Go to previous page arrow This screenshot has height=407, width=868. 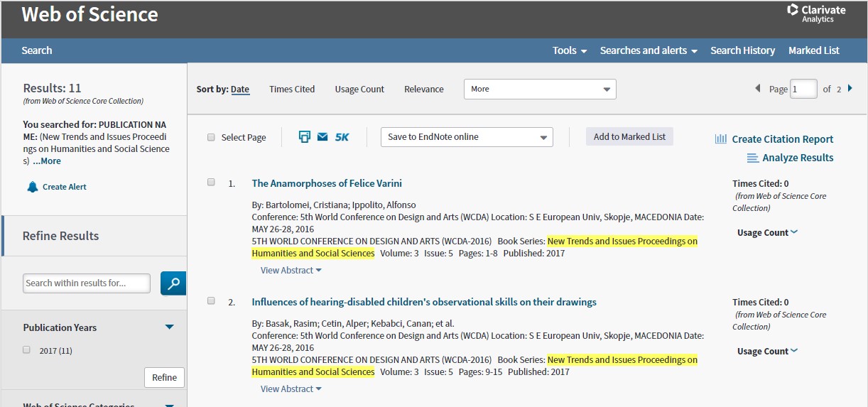pos(758,89)
